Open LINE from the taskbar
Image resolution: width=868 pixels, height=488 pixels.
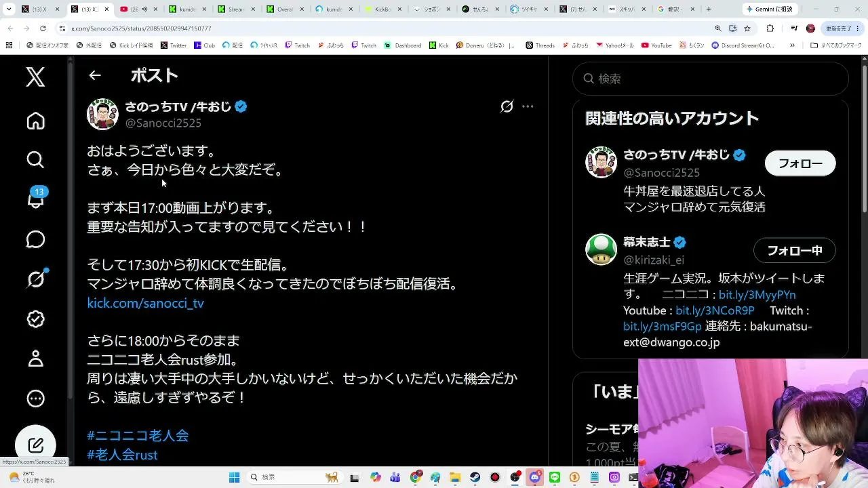click(x=555, y=477)
